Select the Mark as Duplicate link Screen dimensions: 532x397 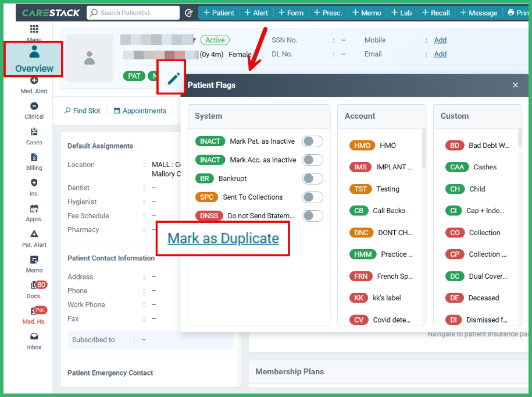pos(222,238)
